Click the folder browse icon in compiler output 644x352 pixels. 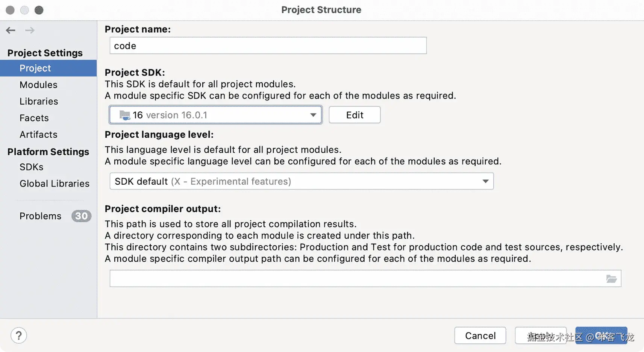pyautogui.click(x=611, y=279)
